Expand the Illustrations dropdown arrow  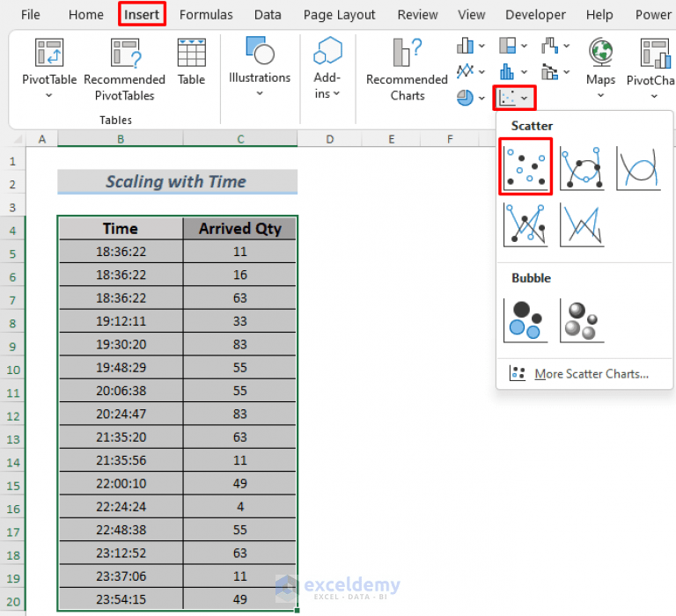pos(260,93)
